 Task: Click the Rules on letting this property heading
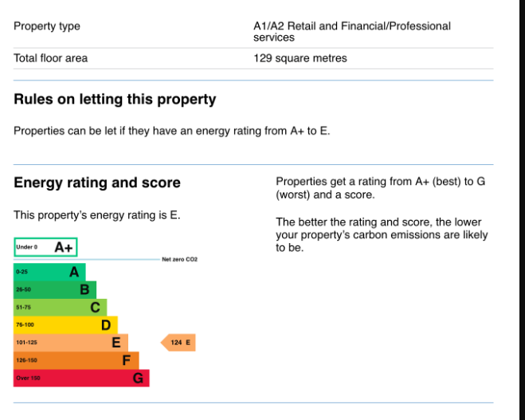click(x=115, y=100)
